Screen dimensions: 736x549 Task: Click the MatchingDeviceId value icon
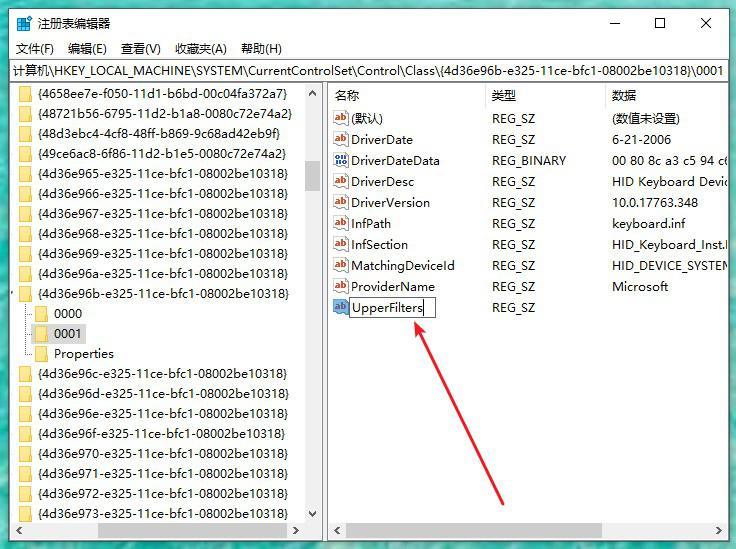(341, 266)
